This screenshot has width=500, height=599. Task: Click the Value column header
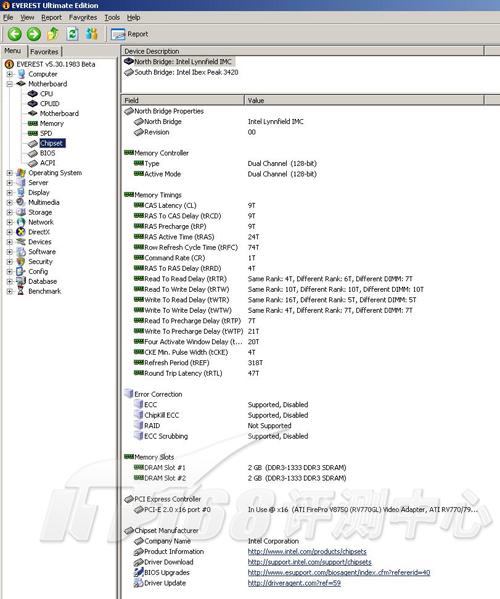tap(364, 100)
